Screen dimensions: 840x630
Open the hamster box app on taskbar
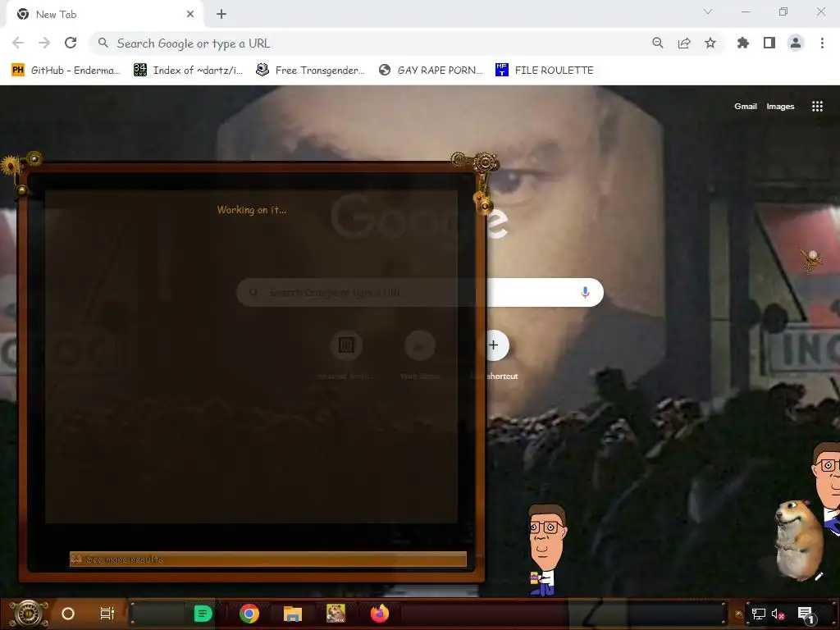336,614
